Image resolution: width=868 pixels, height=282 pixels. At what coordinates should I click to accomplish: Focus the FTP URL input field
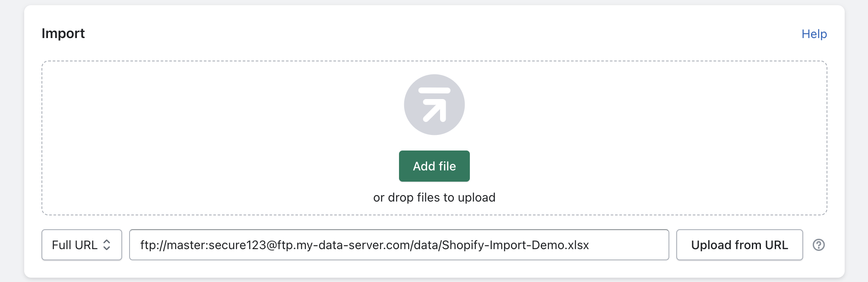pyautogui.click(x=399, y=245)
